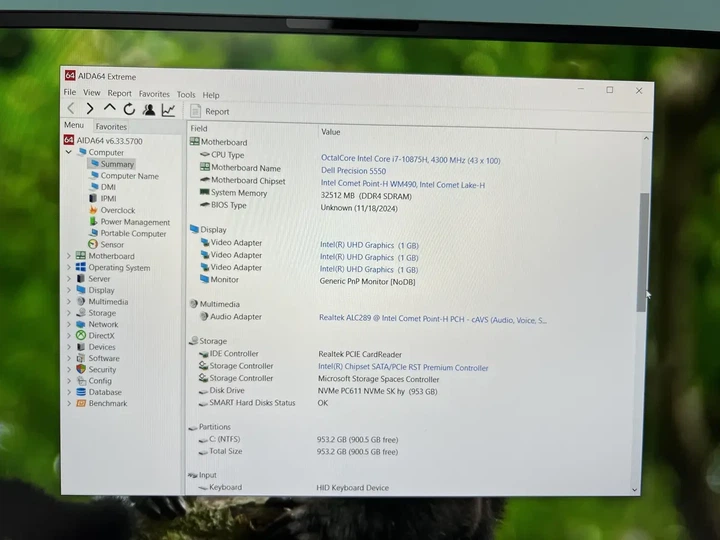Navigate up one level with the up arrow
This screenshot has width=720, height=540.
pos(109,108)
